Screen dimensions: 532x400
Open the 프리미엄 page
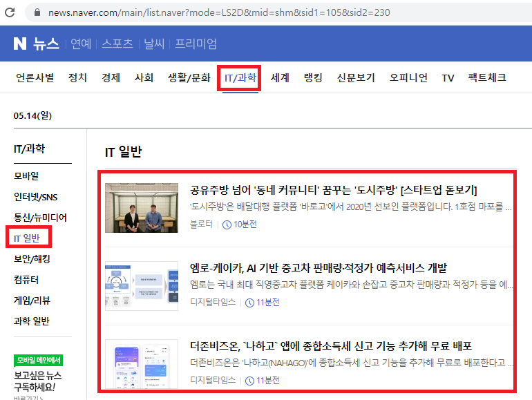pos(196,44)
